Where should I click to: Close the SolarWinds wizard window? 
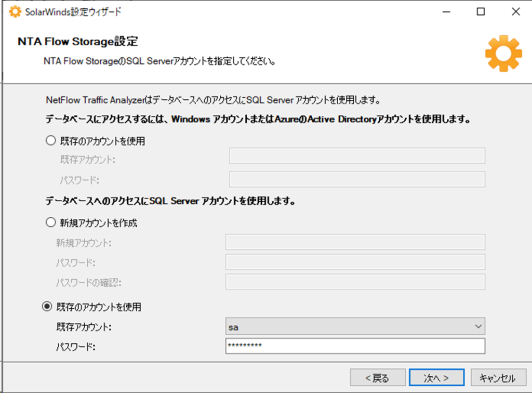coord(516,12)
